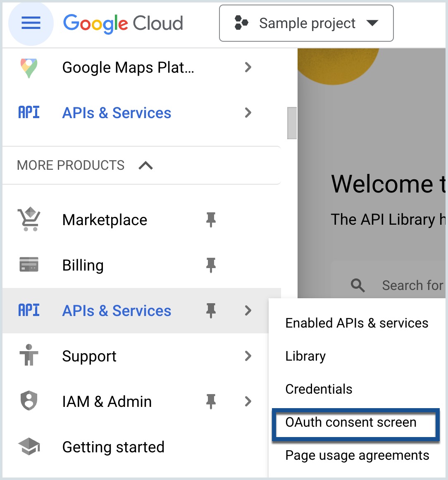Image resolution: width=448 pixels, height=480 pixels.
Task: Click the Getting started graduation cap icon
Action: point(29,446)
